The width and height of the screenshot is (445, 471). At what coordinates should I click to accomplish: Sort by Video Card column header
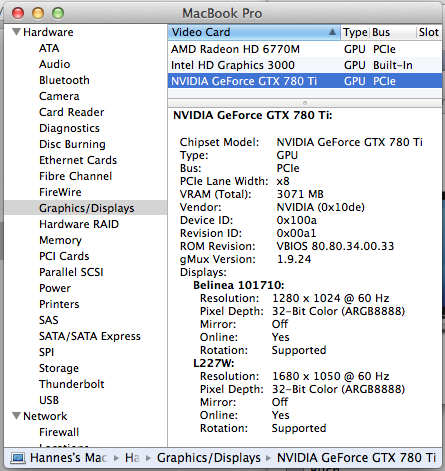point(254,32)
